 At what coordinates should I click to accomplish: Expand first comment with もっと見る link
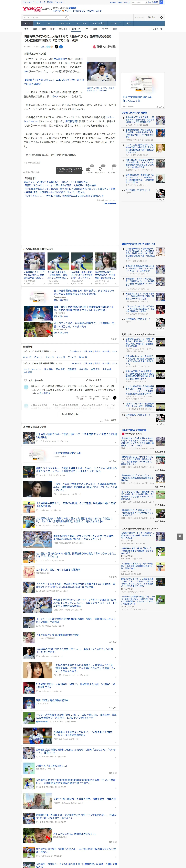[x=45, y=393]
